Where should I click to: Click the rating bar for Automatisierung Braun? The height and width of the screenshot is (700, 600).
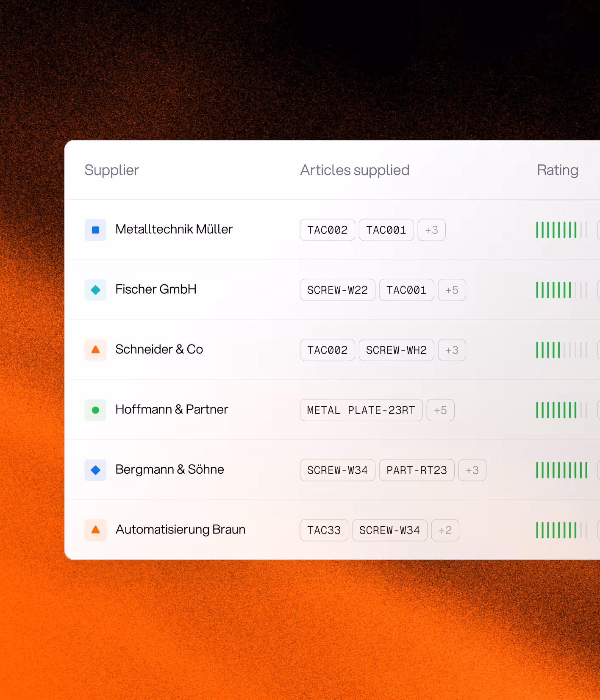coord(562,530)
